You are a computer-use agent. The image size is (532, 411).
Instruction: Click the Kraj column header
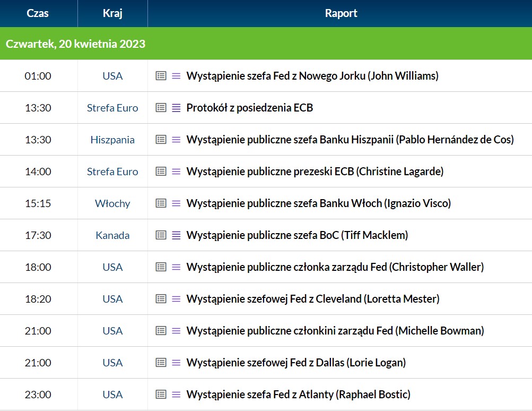[112, 13]
